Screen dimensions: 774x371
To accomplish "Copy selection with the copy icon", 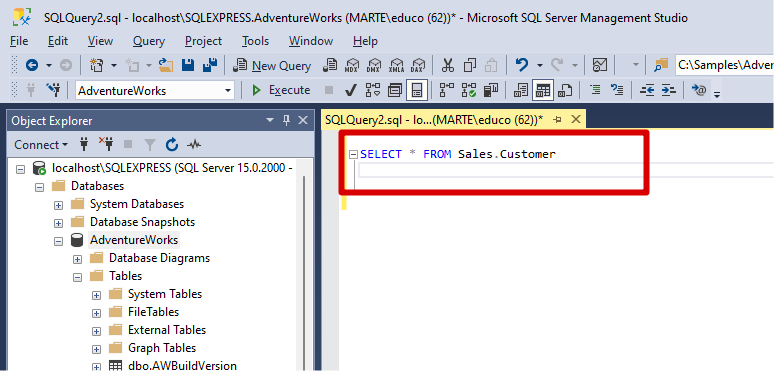I will 469,65.
